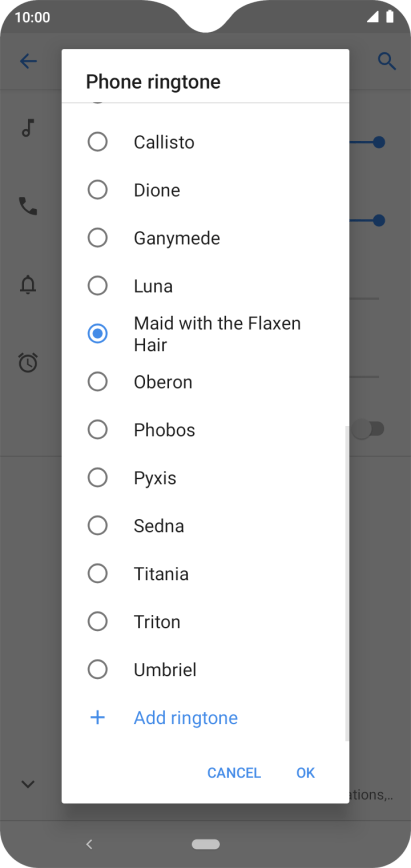Pick Pyxis from the ringtone list
Viewport: 411px width, 868px height.
coord(205,478)
